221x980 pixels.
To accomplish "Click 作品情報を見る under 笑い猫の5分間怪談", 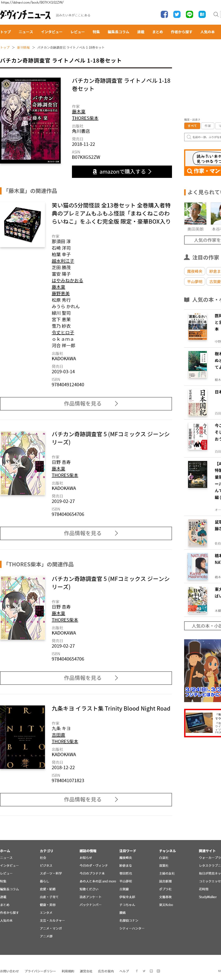I will 86,404.
